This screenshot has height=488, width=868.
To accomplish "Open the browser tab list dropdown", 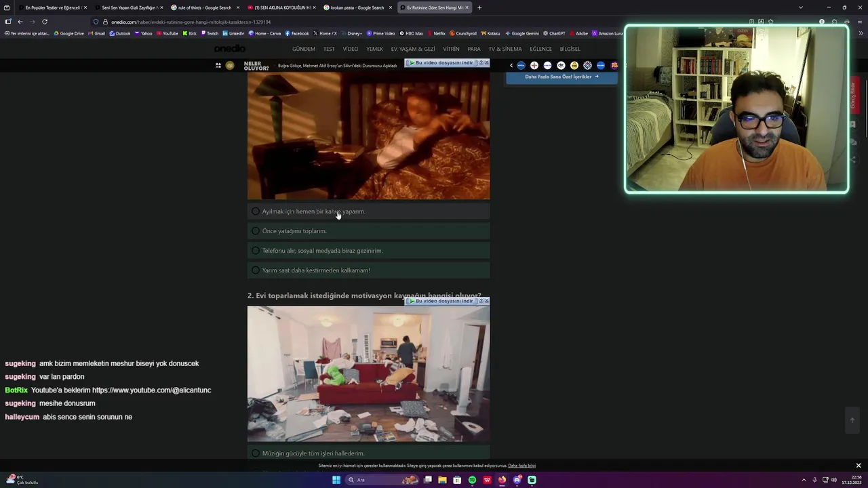I will 801,7.
